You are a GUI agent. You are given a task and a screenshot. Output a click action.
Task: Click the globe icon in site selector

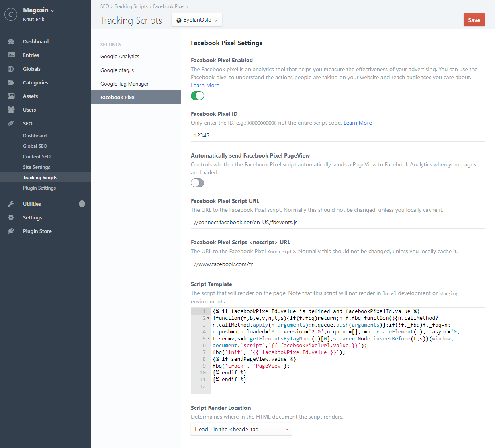pos(179,20)
